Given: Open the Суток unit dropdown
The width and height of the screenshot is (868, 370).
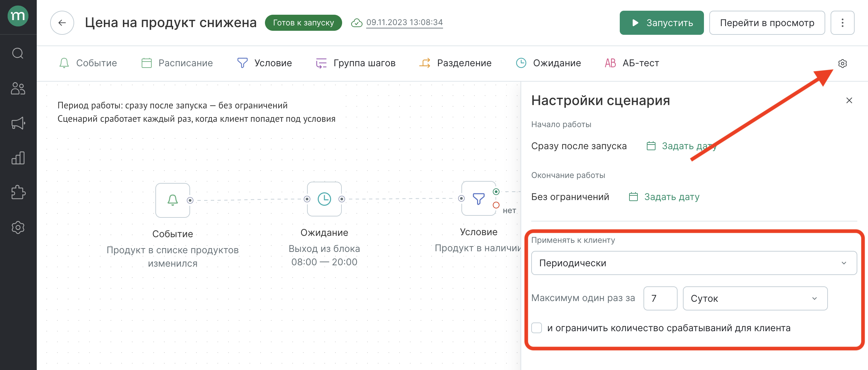Looking at the screenshot, I should click(755, 298).
